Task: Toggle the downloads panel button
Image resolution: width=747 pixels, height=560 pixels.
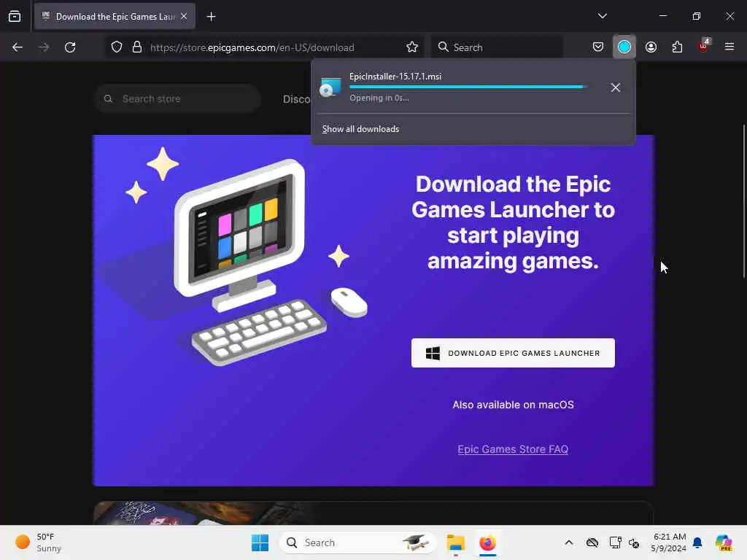Action: click(624, 47)
